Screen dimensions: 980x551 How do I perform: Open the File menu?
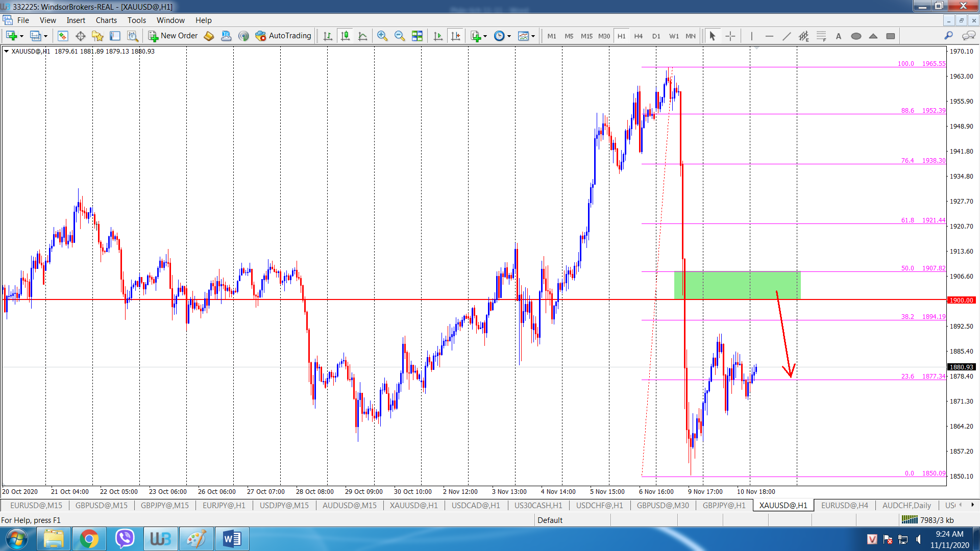coord(23,20)
